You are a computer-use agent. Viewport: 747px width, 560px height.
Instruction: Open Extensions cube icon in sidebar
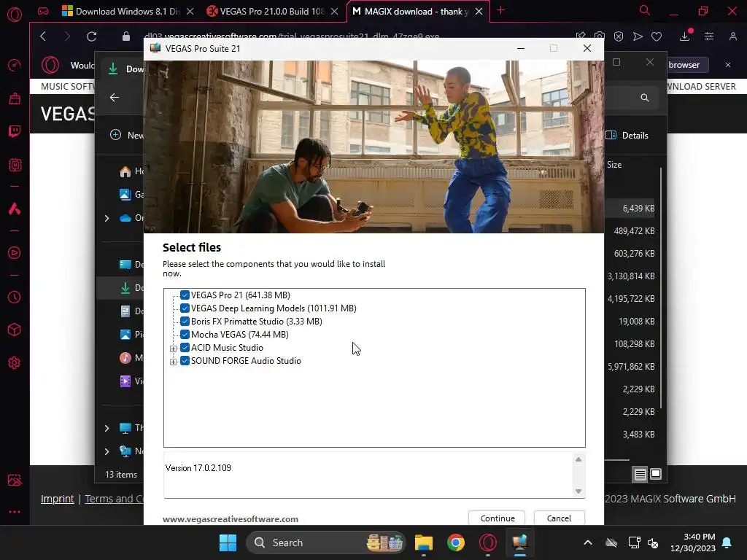coord(15,330)
